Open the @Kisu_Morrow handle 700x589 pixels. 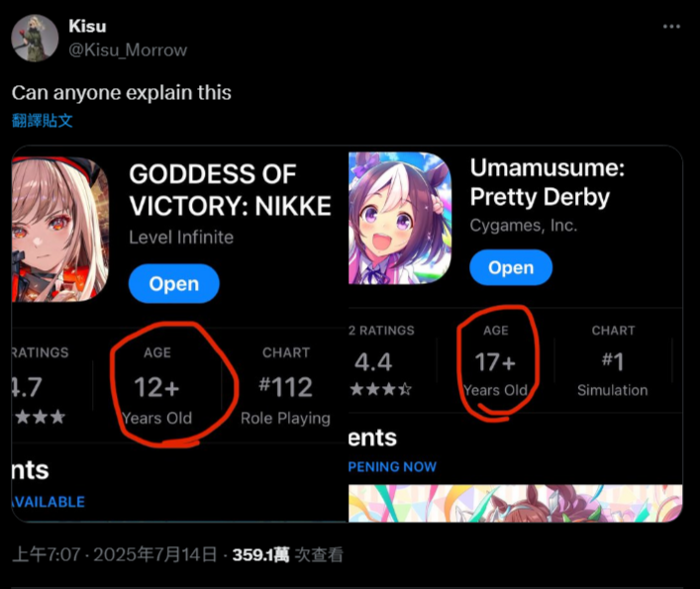(128, 49)
